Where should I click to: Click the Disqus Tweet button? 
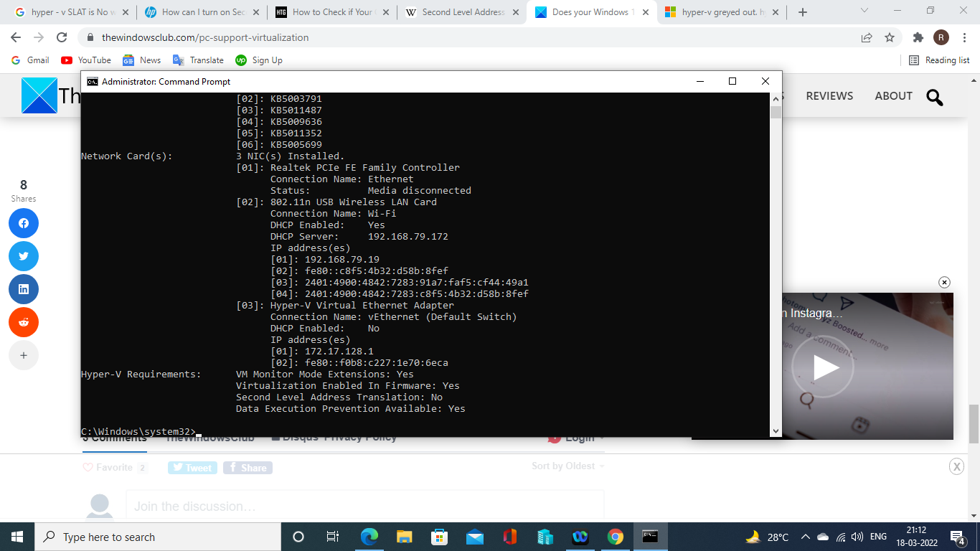pos(192,468)
